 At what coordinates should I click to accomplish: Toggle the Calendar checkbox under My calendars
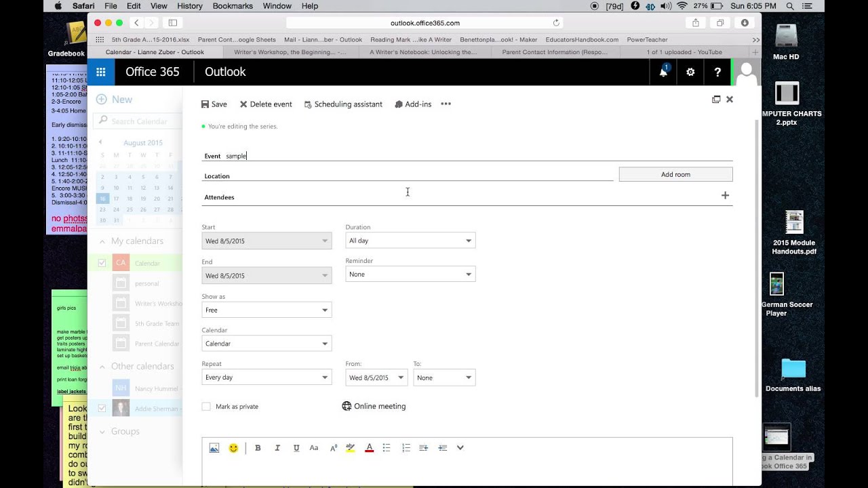(x=102, y=263)
